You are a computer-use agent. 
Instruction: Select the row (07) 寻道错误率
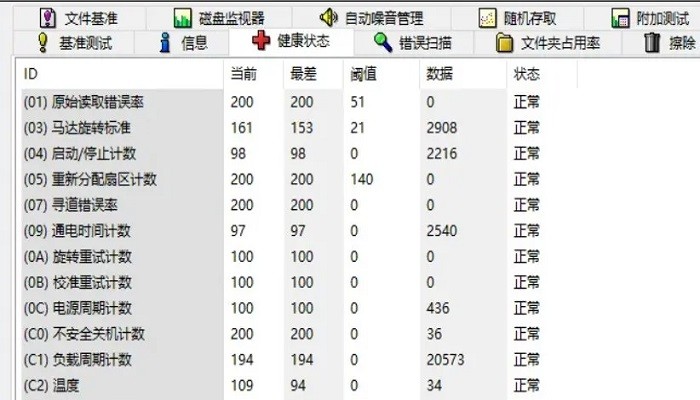[299, 205]
